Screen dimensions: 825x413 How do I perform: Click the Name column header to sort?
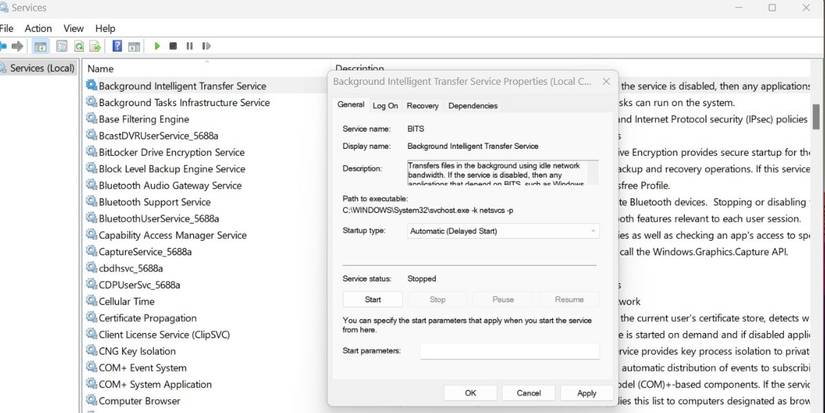tap(100, 69)
